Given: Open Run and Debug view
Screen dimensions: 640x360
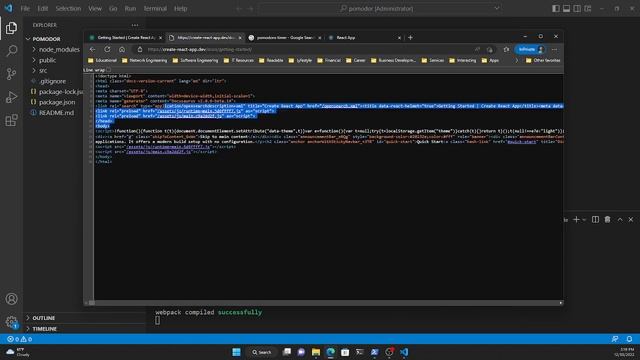Looking at the screenshot, I should point(11,97).
